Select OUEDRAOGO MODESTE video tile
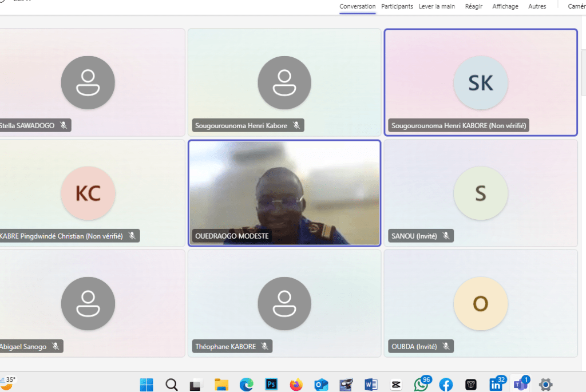The image size is (586, 392). 284,193
